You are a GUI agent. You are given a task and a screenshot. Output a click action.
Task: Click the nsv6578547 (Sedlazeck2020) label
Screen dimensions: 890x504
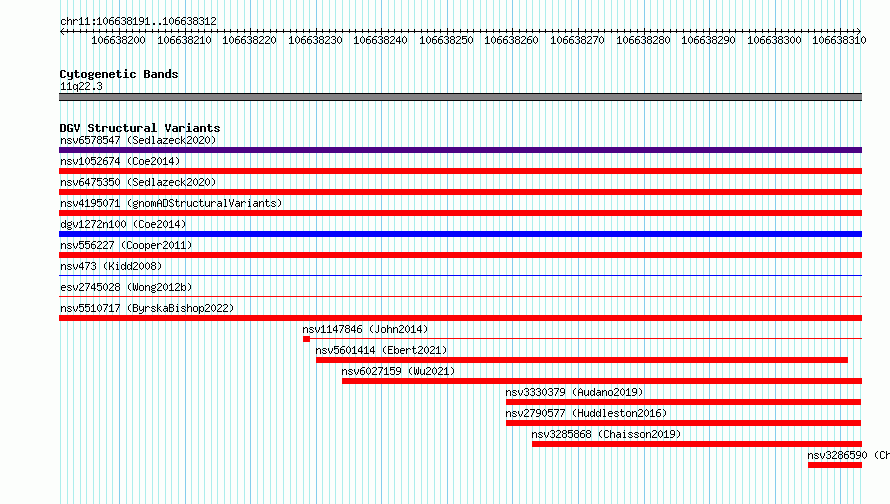point(138,140)
